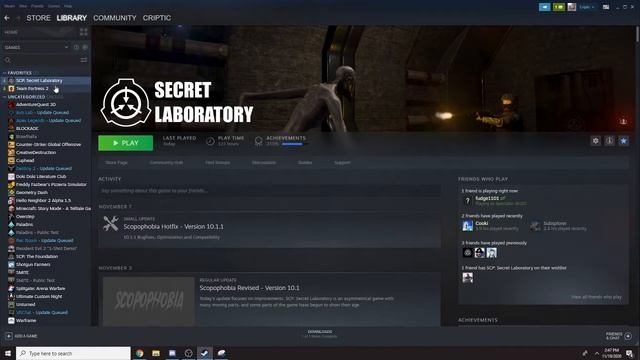
Task: Open Scopophobia Revised - Version 10.1 post
Action: pos(249,288)
